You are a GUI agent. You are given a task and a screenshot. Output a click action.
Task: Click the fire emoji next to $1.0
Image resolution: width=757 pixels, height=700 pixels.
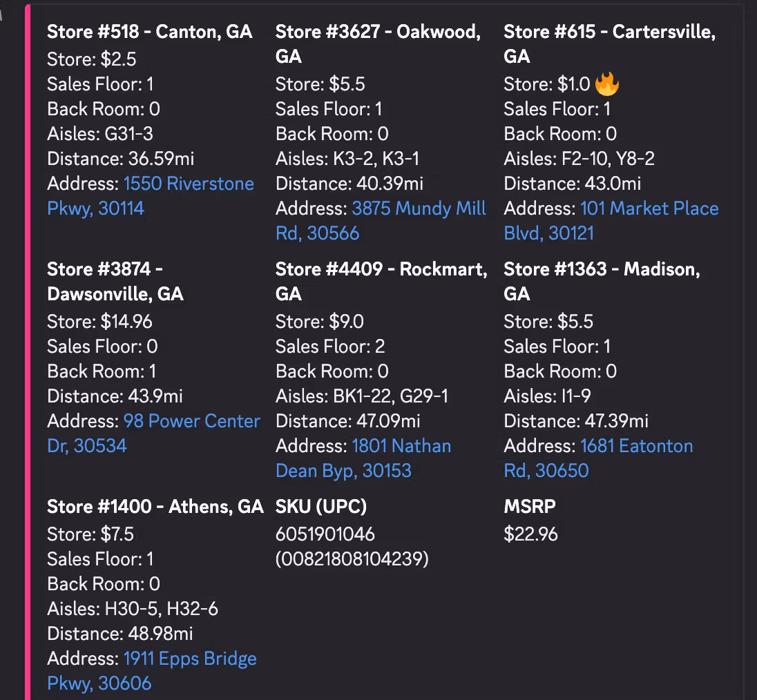tap(607, 84)
